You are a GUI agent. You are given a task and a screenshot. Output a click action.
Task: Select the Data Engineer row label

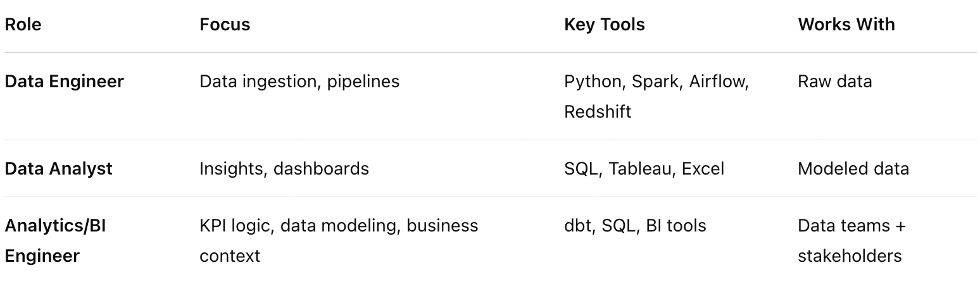click(x=64, y=82)
